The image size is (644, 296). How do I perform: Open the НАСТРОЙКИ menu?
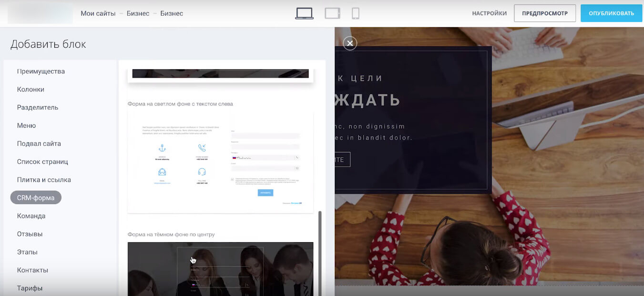[489, 13]
